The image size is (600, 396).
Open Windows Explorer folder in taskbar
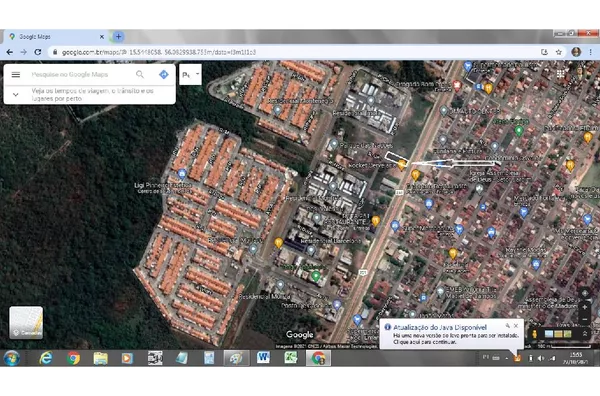click(x=101, y=359)
